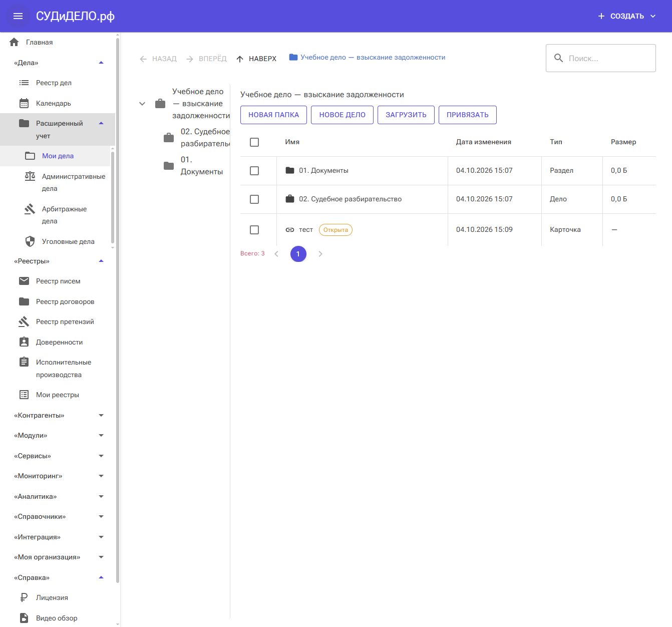Toggle the select-all checkbox in table header

(x=254, y=142)
